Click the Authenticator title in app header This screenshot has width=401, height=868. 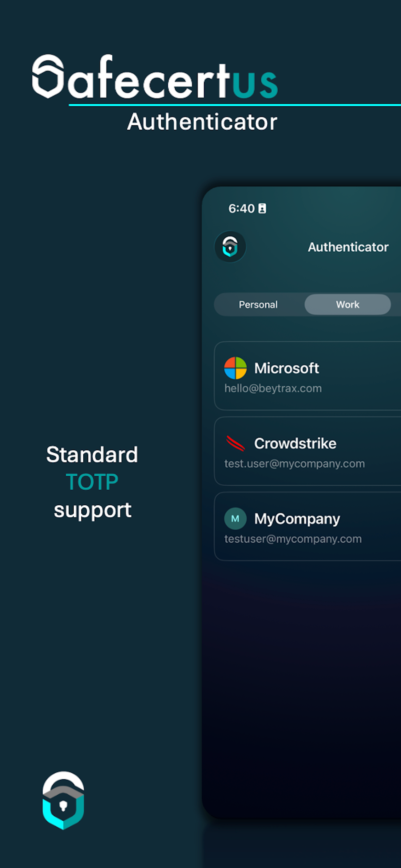click(x=348, y=247)
